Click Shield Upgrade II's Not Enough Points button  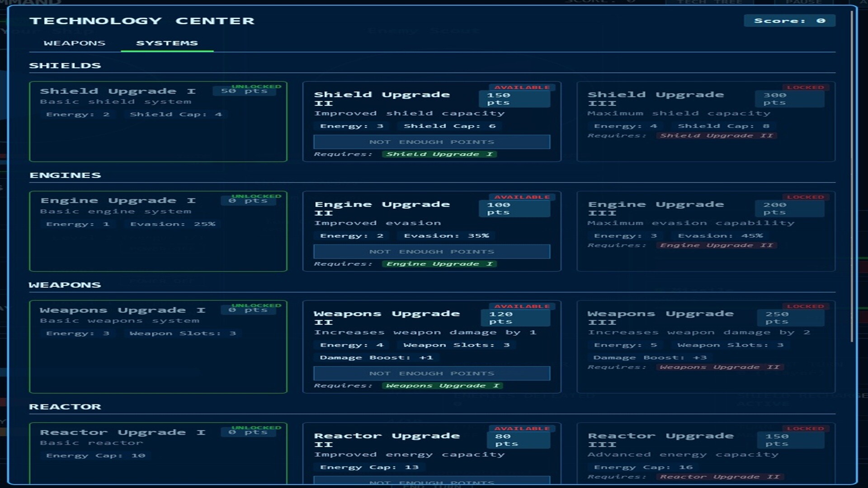[432, 141]
